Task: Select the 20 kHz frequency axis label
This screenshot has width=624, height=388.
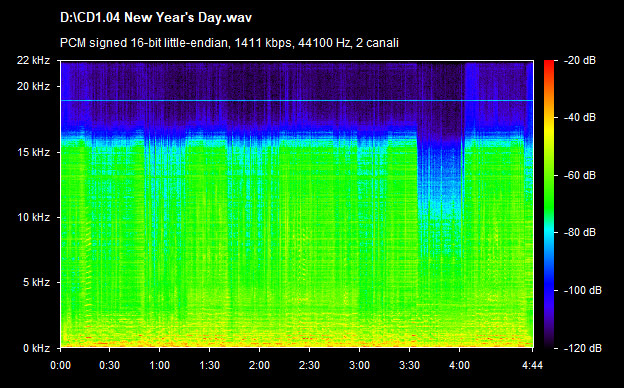Action: coord(33,86)
